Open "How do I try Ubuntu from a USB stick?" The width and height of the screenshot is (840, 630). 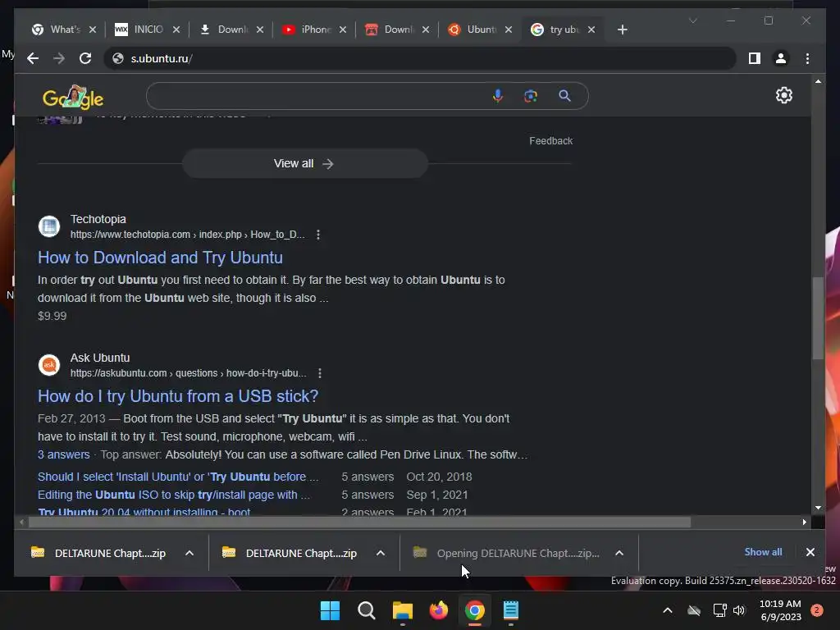[178, 396]
